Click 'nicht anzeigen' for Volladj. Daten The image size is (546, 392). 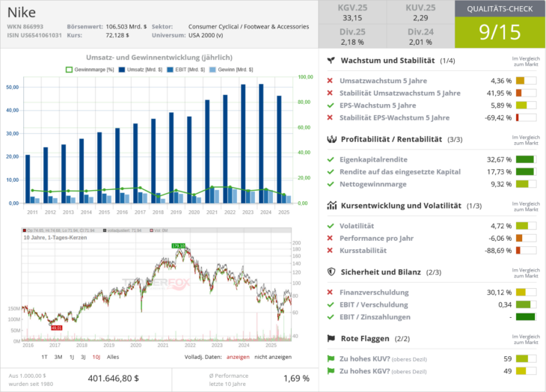coord(274,357)
